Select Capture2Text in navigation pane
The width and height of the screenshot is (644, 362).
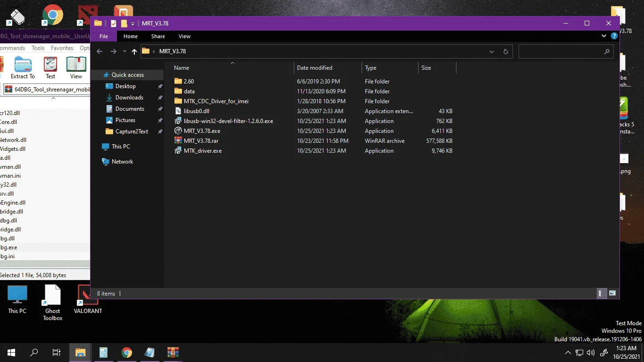(x=132, y=132)
